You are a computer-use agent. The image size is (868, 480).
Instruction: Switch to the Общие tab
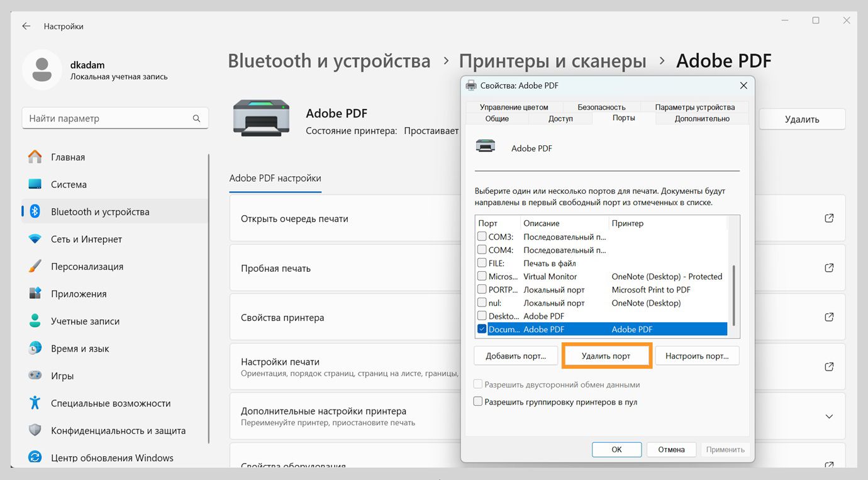(498, 118)
